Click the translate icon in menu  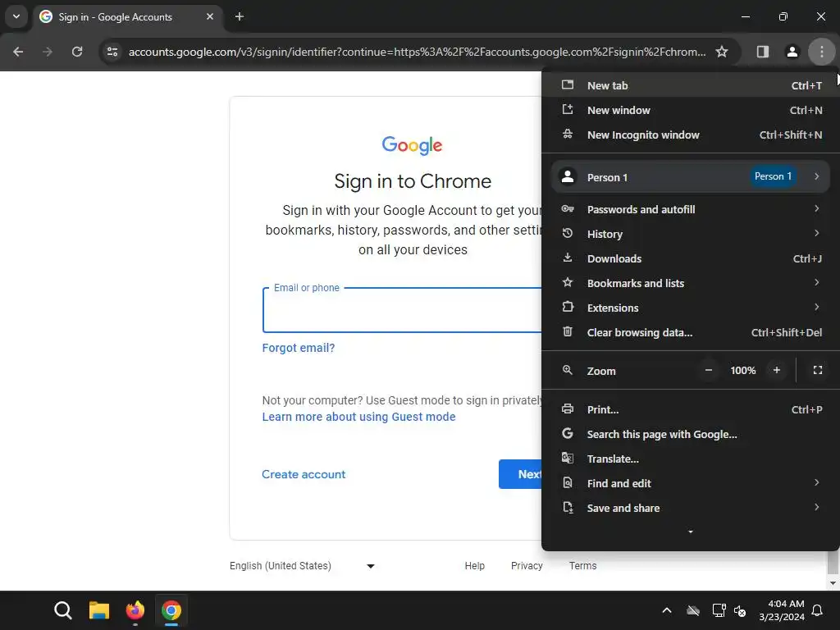[x=568, y=458]
